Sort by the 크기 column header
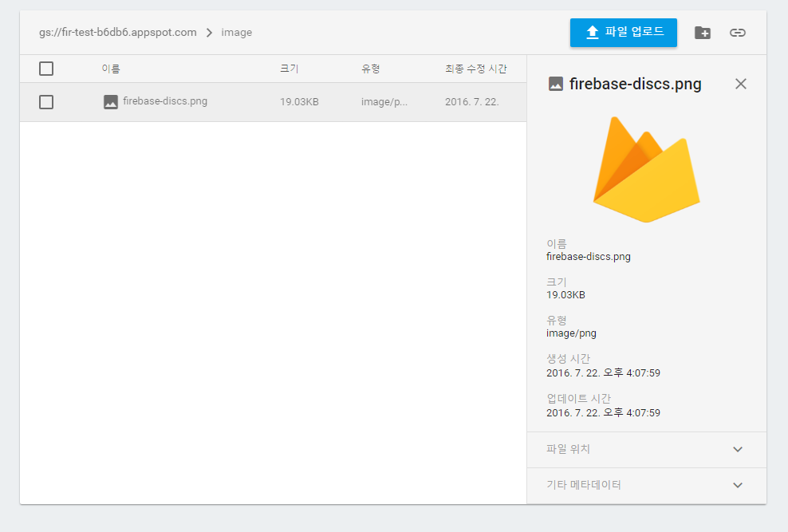788x532 pixels. tap(289, 69)
